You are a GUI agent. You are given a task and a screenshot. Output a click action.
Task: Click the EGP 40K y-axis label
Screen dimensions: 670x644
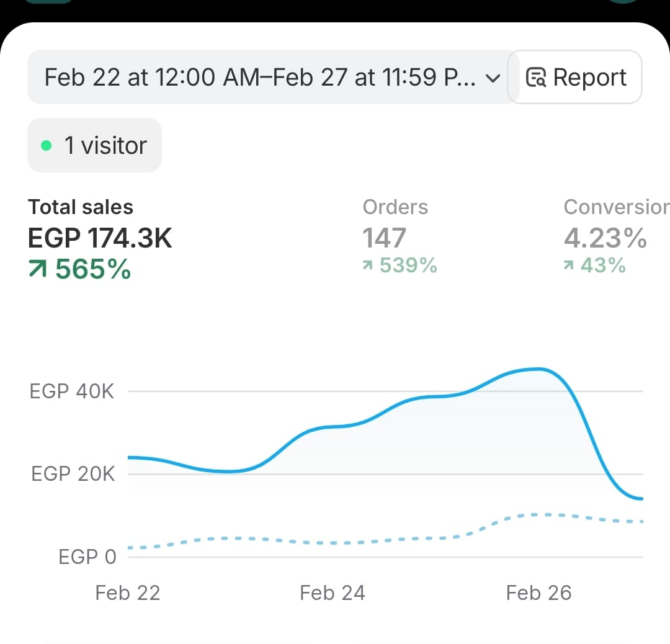tap(72, 391)
